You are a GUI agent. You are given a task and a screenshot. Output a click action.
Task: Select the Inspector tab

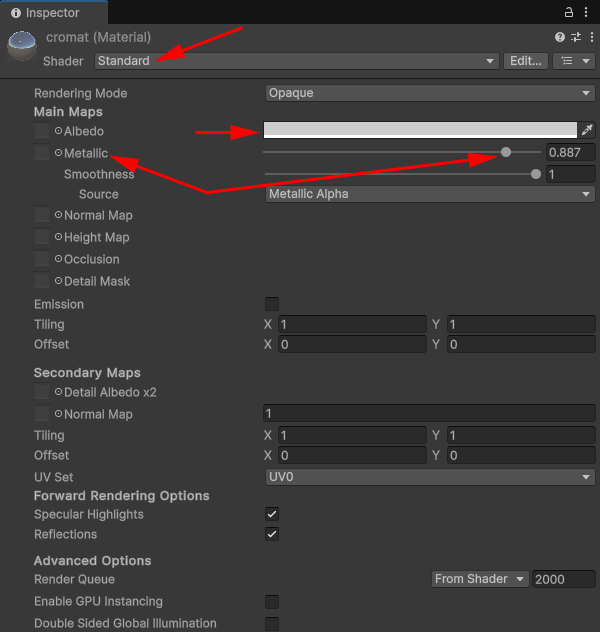44,13
